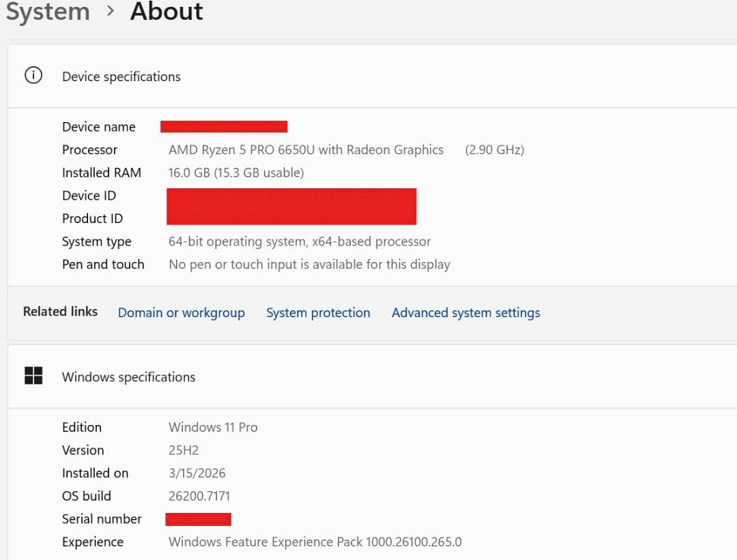The width and height of the screenshot is (737, 560).
Task: Select the Edition label
Action: pyautogui.click(x=82, y=427)
